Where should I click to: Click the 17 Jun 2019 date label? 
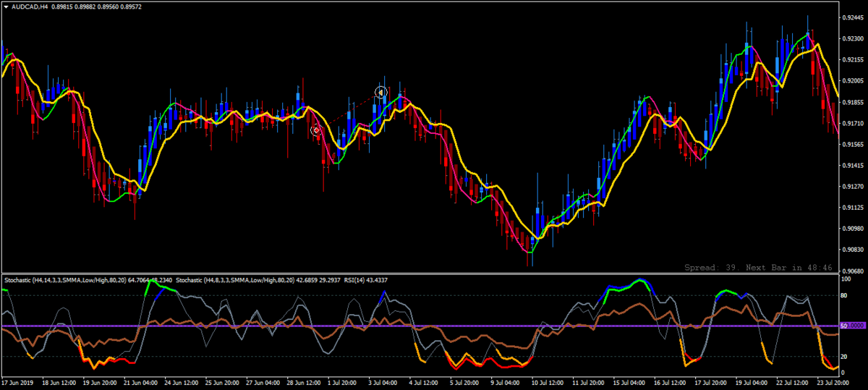coord(18,381)
